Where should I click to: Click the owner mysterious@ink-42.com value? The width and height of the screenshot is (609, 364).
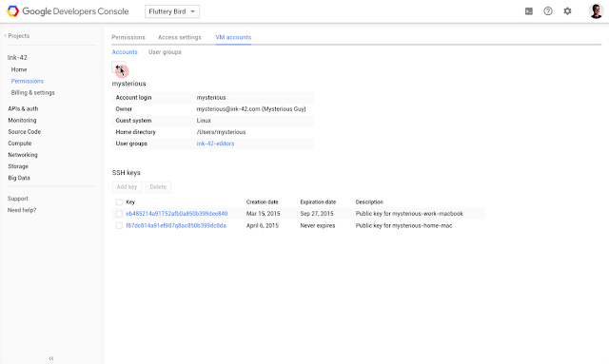click(251, 109)
